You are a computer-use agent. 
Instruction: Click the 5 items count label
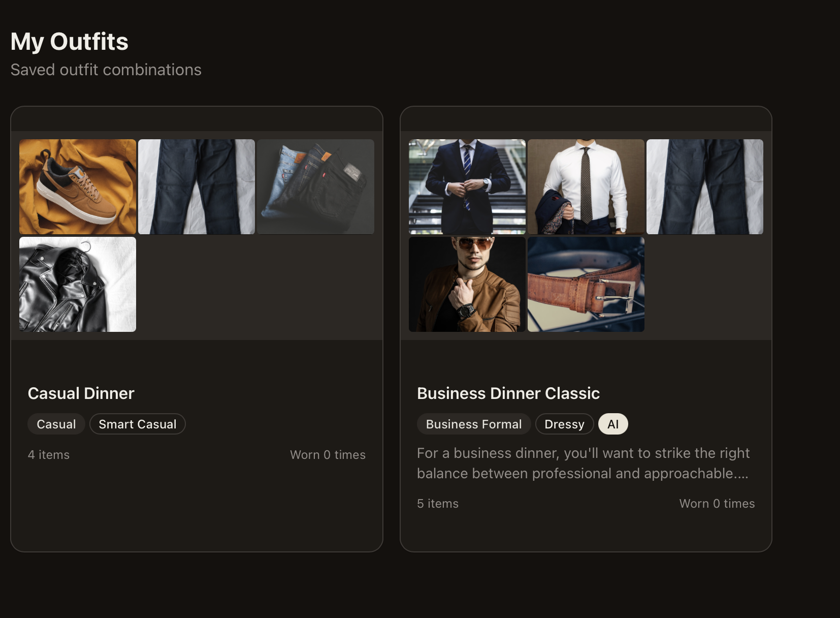[438, 504]
